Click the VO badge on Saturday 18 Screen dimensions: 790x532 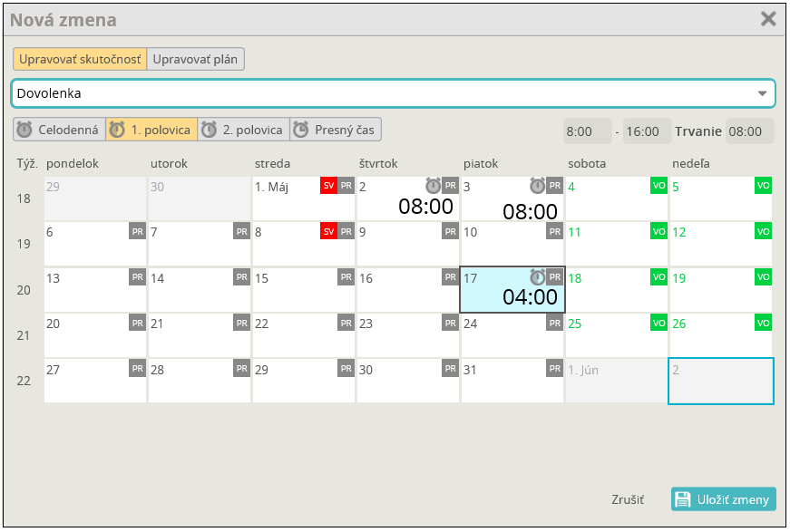click(x=659, y=276)
